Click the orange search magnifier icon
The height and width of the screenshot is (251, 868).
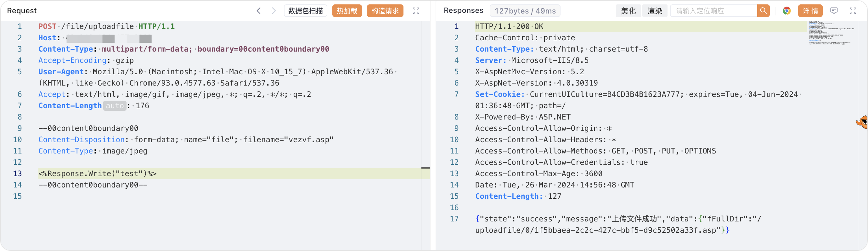coord(763,11)
